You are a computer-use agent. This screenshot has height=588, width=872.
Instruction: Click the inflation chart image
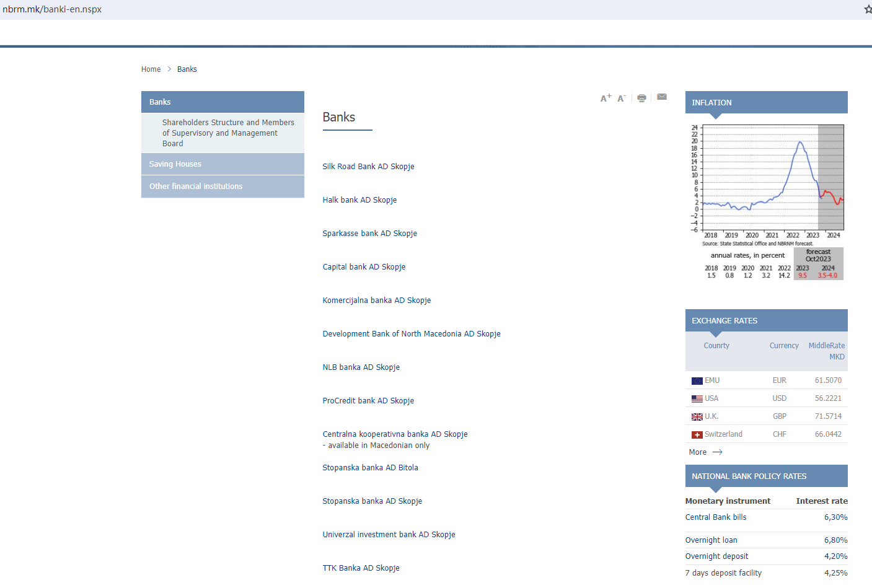(x=767, y=201)
